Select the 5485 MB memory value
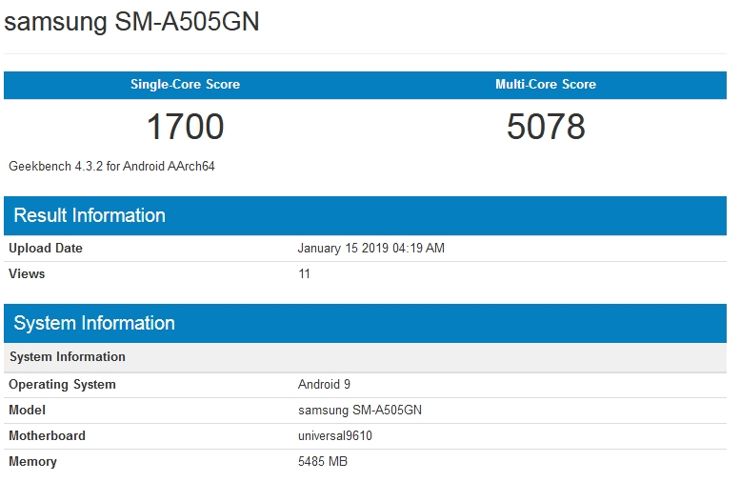740x482 pixels. [322, 461]
